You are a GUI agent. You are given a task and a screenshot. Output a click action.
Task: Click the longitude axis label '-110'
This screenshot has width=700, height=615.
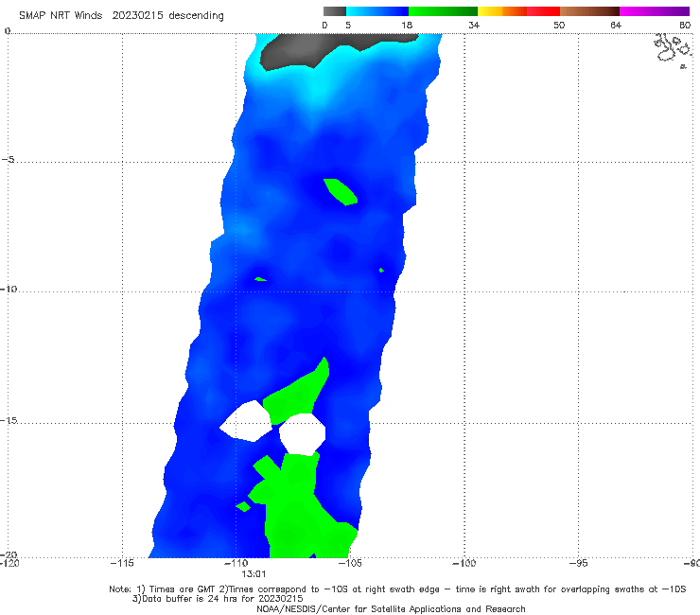[x=236, y=563]
